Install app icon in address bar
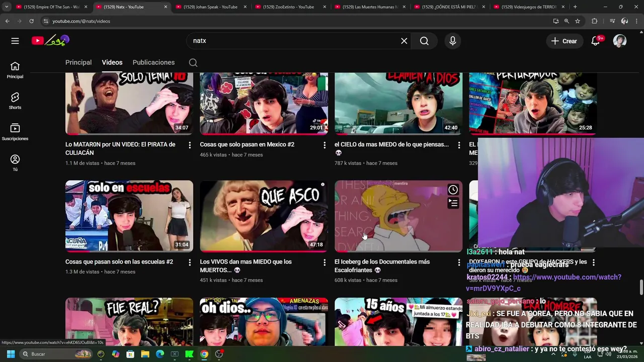 [556, 21]
